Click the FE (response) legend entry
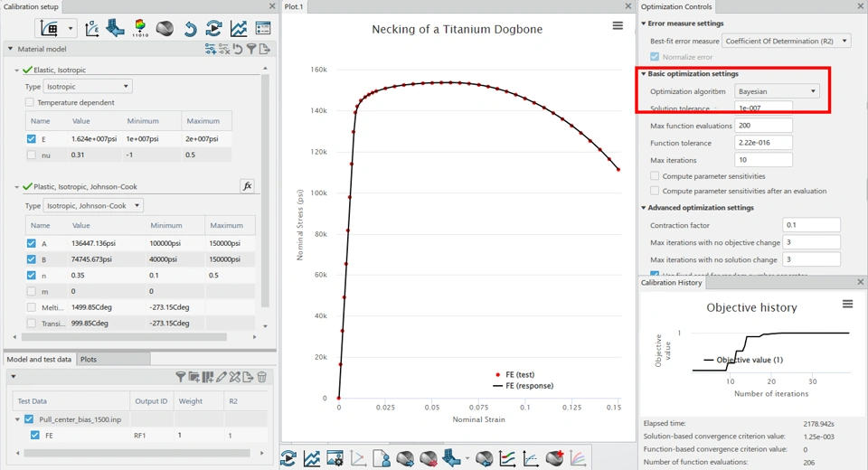 point(524,386)
